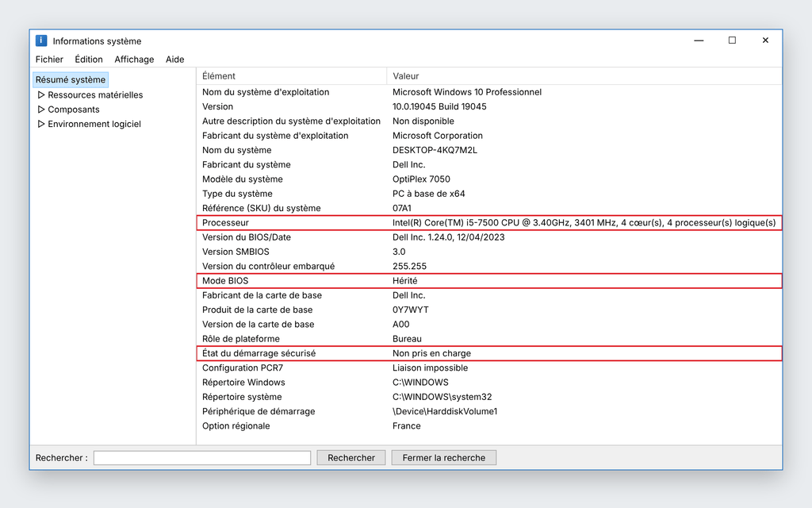Select the Environnement logiciel label

click(94, 124)
